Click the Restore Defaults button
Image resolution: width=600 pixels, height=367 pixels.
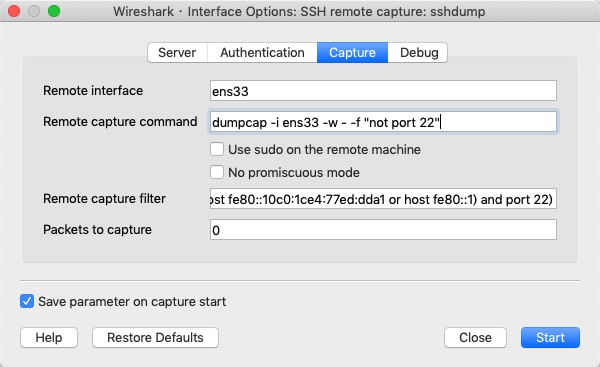coord(155,338)
